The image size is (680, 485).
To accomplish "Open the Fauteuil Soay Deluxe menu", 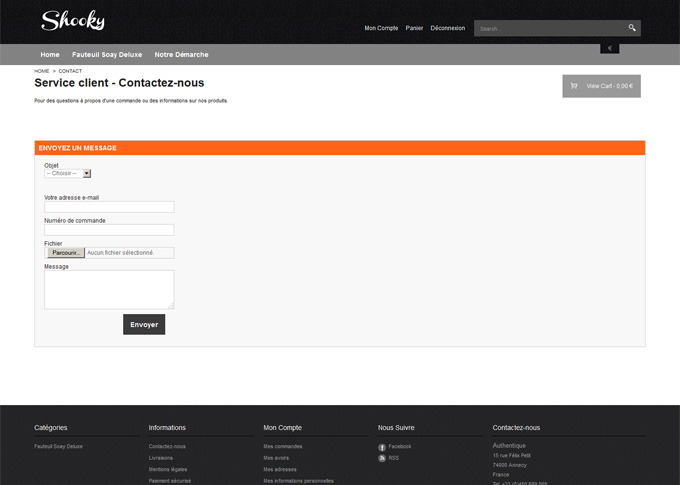I will click(x=107, y=54).
